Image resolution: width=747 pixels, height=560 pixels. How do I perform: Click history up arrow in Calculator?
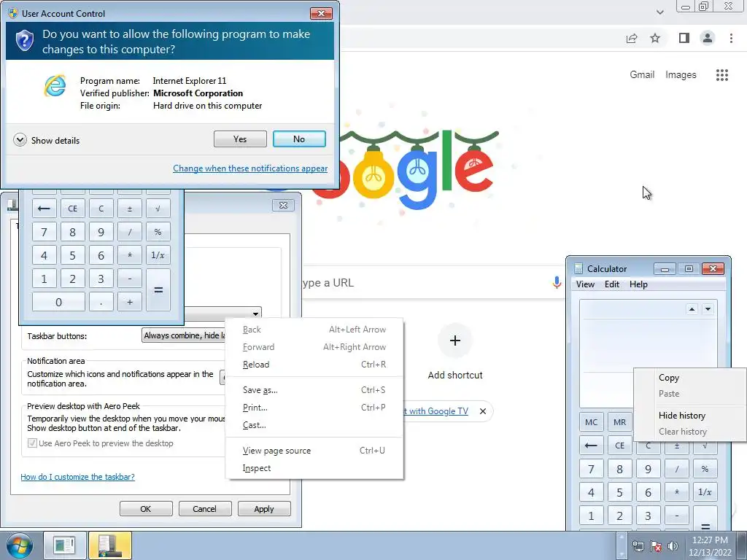[x=692, y=309]
